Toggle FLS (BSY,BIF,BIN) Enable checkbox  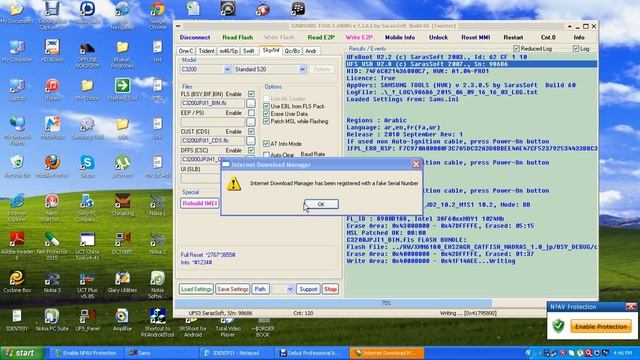[251, 94]
